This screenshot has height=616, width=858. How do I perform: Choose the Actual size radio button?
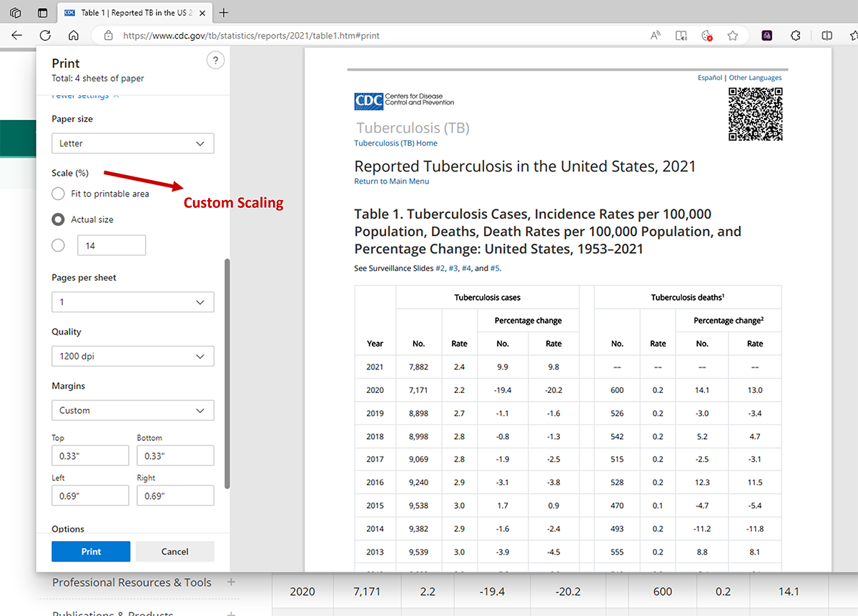[59, 219]
